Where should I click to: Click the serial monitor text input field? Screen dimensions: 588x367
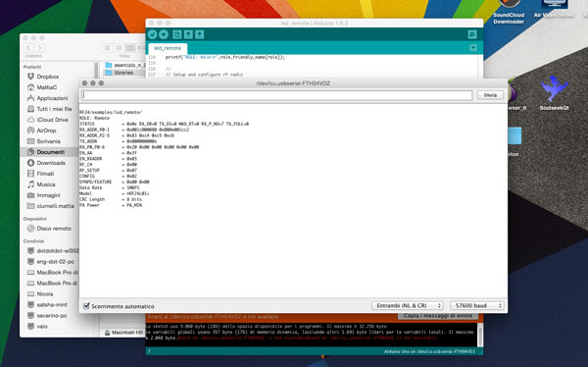click(x=276, y=95)
